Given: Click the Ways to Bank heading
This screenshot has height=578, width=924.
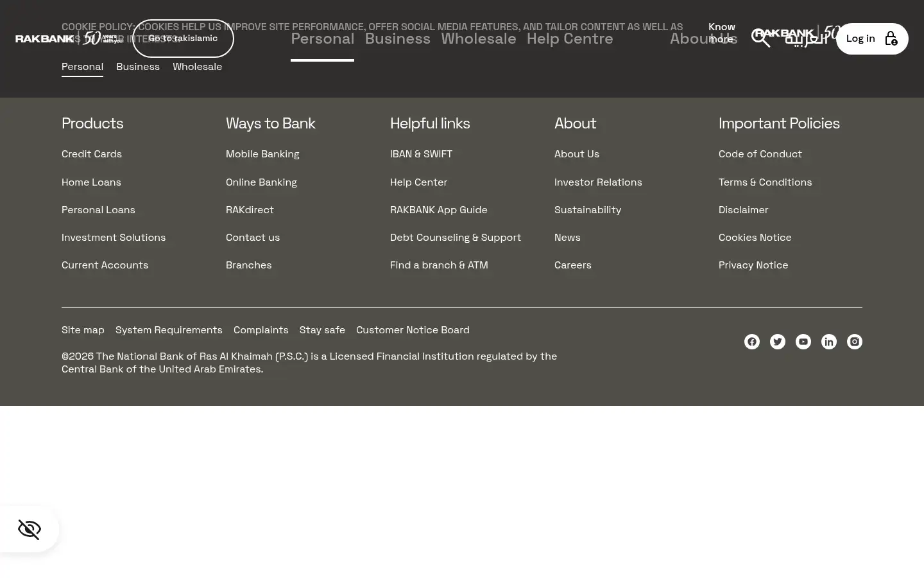Looking at the screenshot, I should 270,123.
